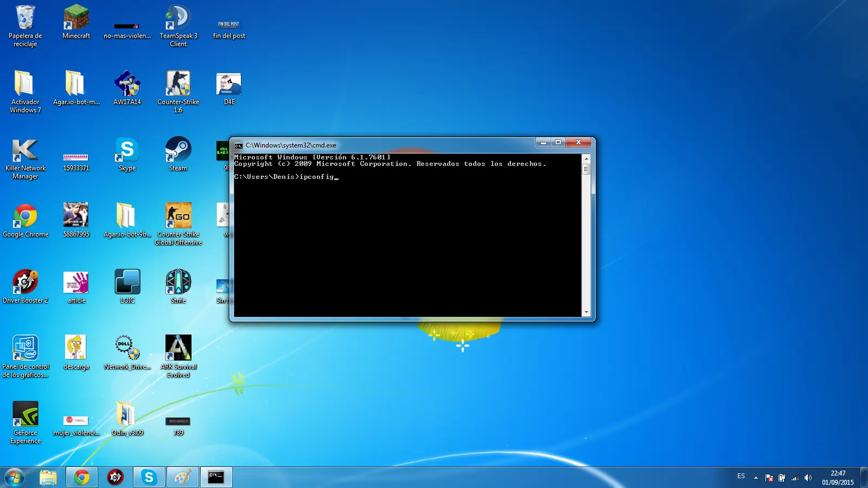Select the Minecraft desktop shortcut
The height and width of the screenshot is (488, 868).
point(76,22)
